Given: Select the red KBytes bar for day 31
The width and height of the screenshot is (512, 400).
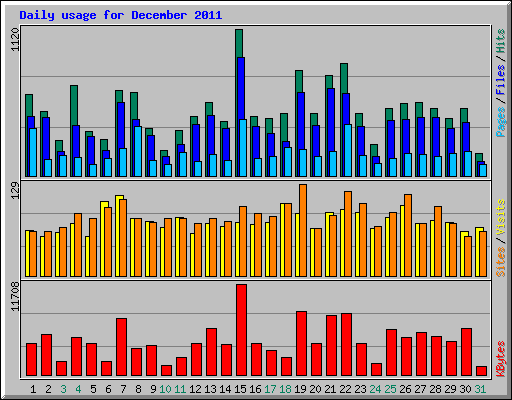Looking at the screenshot, I should coord(482,371).
